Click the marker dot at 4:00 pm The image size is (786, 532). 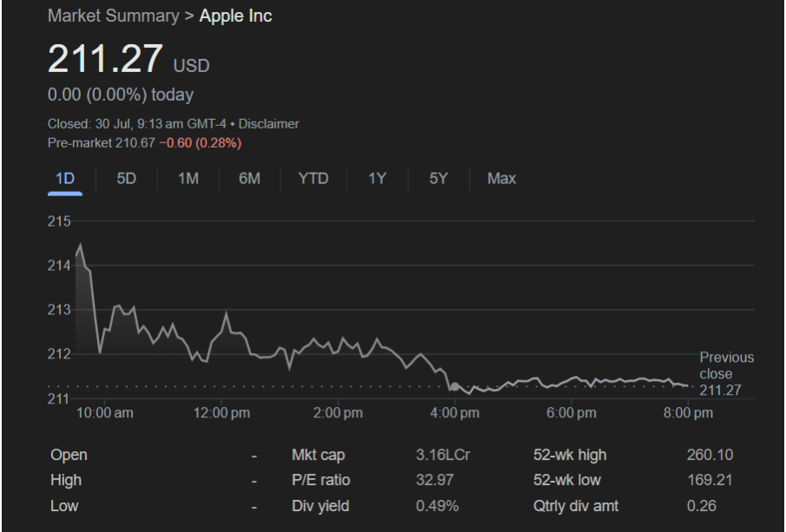click(454, 386)
